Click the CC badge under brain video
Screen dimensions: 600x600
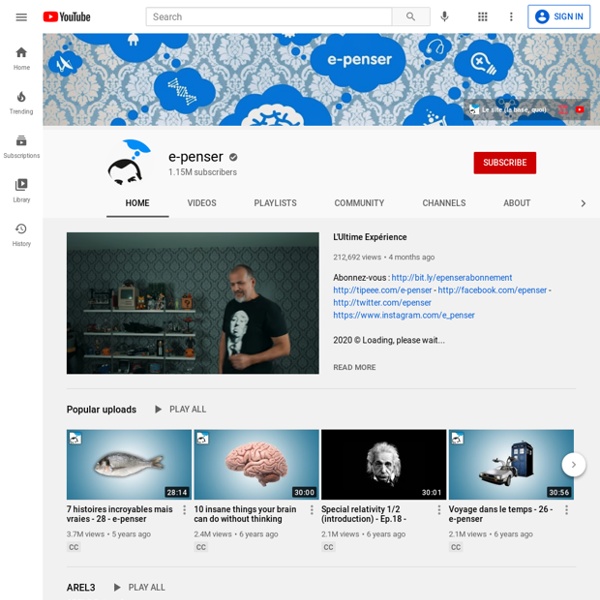coord(201,547)
